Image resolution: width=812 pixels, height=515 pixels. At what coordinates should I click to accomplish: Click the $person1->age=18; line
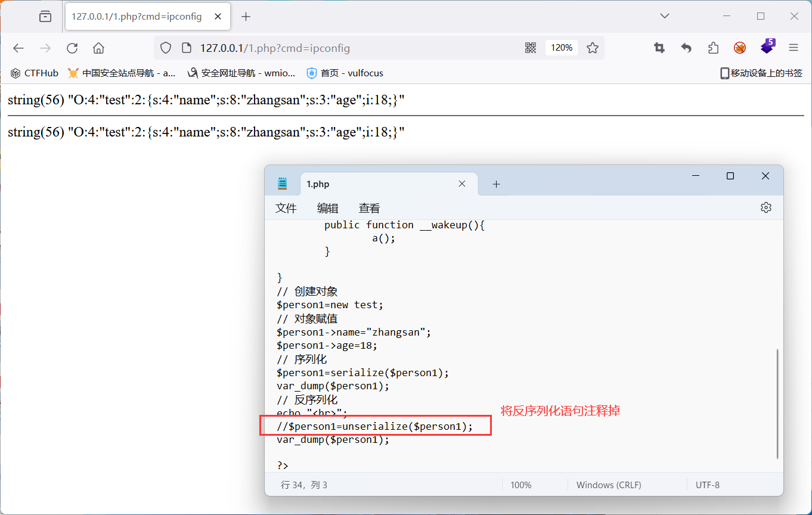327,345
